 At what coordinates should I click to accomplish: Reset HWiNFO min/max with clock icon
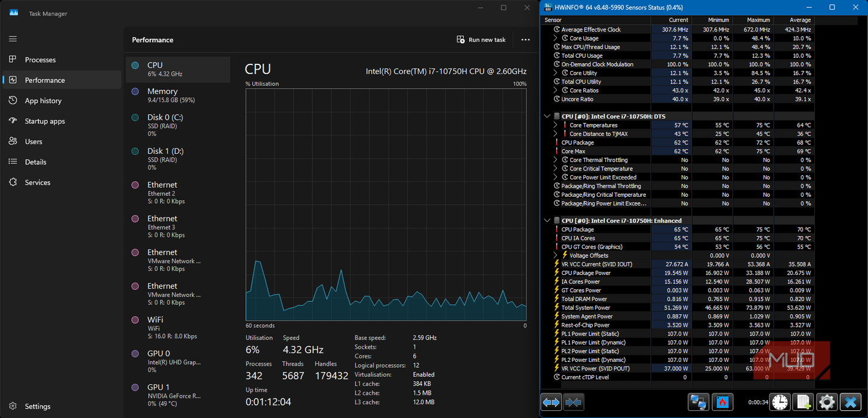pos(779,402)
